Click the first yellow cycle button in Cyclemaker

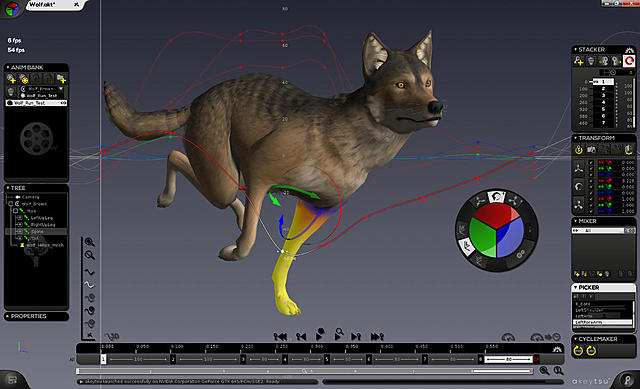[x=578, y=350]
